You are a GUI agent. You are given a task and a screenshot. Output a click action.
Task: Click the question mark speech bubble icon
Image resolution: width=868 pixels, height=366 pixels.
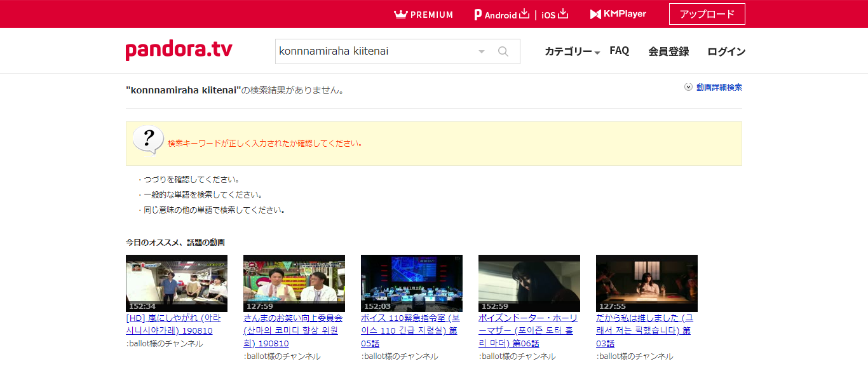click(x=149, y=139)
